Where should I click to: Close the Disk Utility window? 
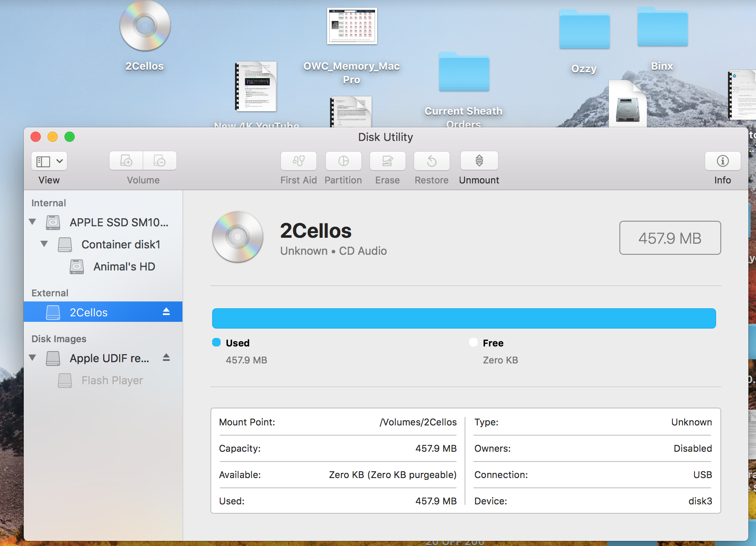coord(36,137)
